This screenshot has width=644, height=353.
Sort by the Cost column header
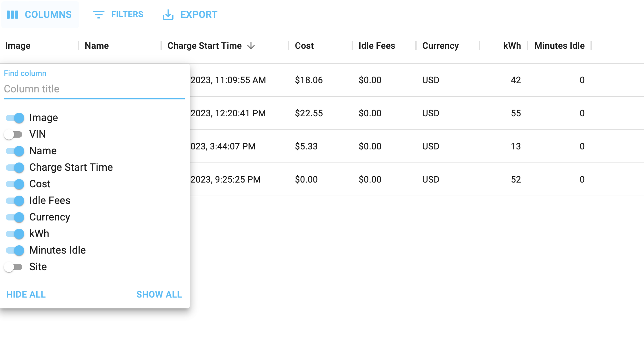click(304, 46)
